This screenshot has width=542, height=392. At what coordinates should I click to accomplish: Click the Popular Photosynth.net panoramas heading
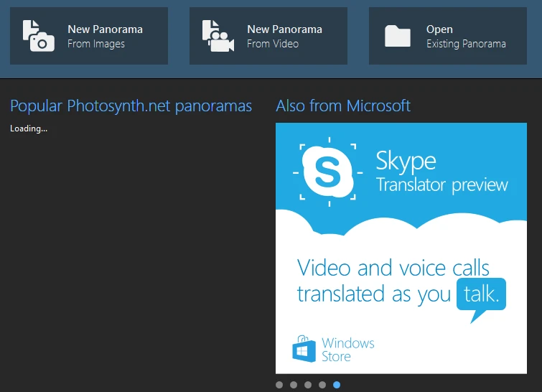[x=131, y=106]
